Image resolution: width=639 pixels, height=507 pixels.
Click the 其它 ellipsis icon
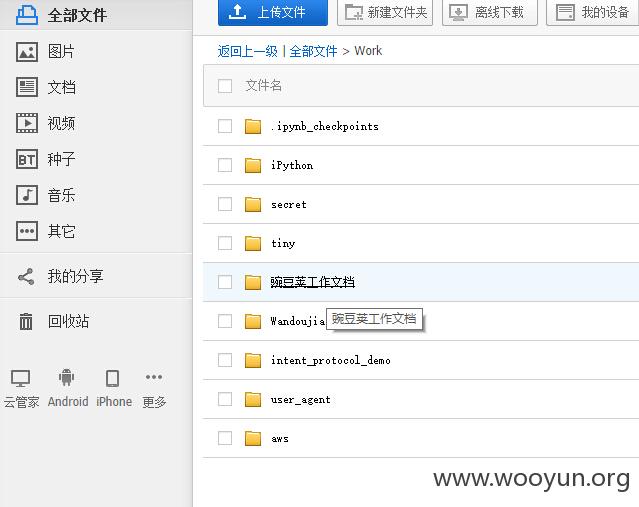27,231
